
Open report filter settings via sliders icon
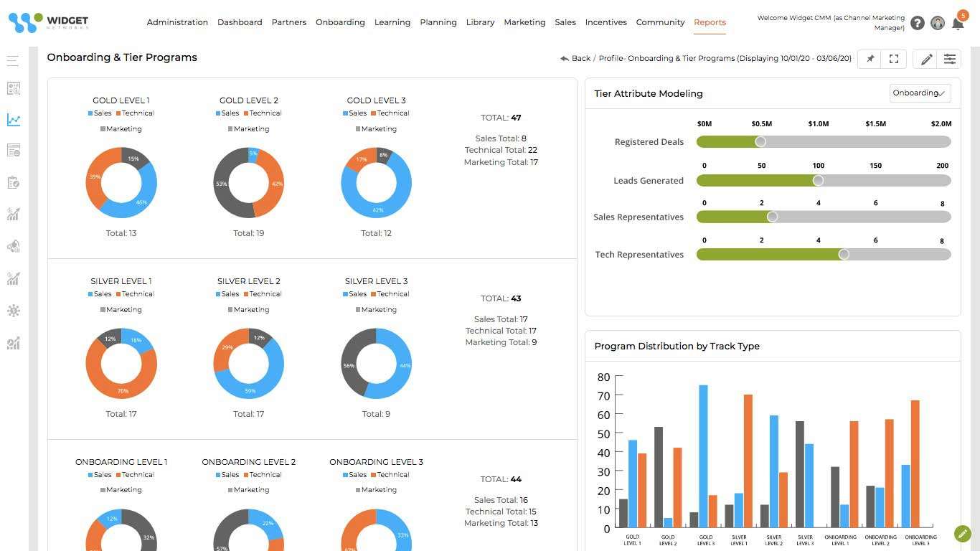tap(950, 59)
